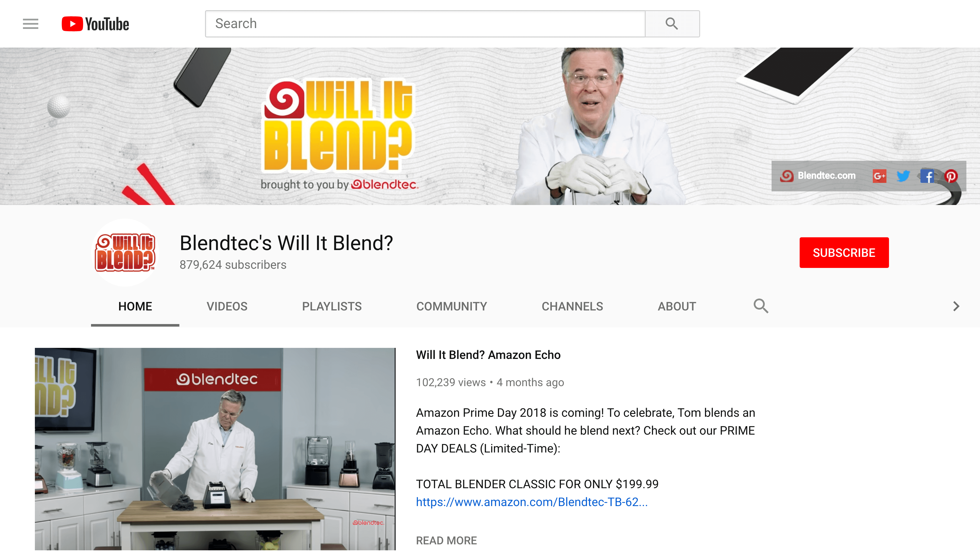
Task: Play the Amazon Echo featured video thumbnail
Action: point(215,449)
